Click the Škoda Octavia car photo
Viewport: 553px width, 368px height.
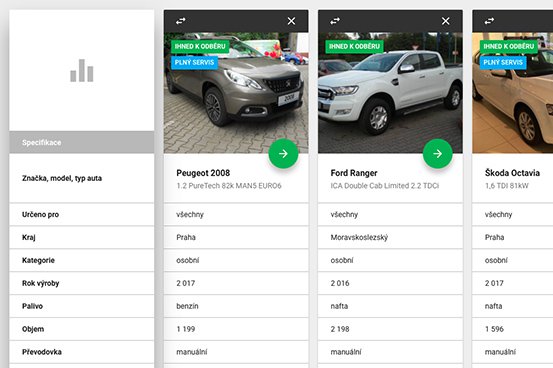[x=513, y=93]
